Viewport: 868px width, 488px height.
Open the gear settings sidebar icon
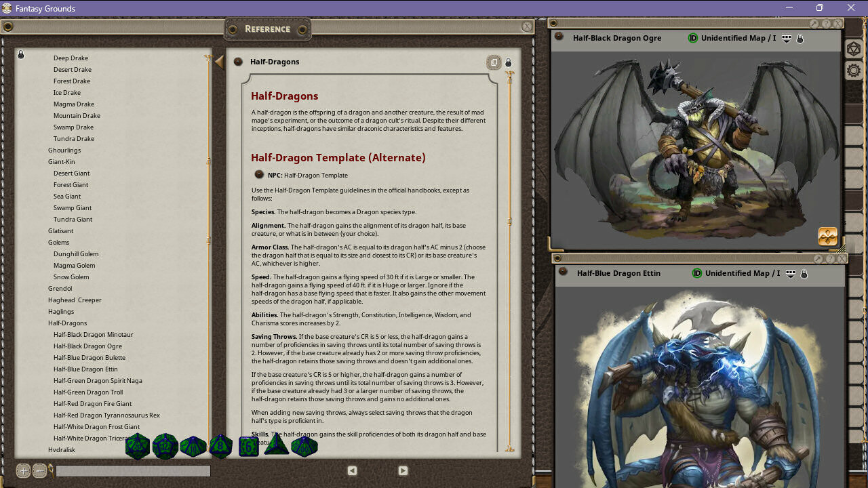pos(854,70)
